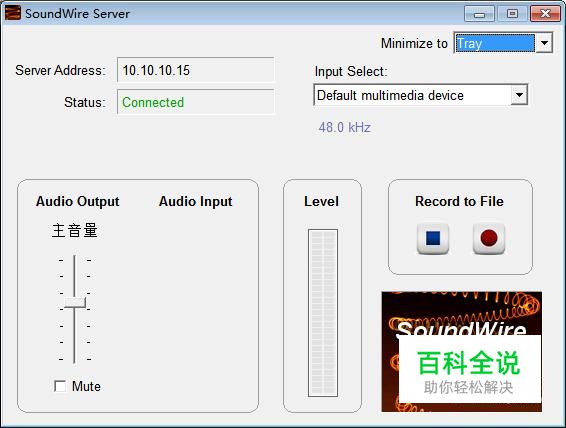Minimize the SoundWire Server window
566x428 pixels.
click(479, 14)
